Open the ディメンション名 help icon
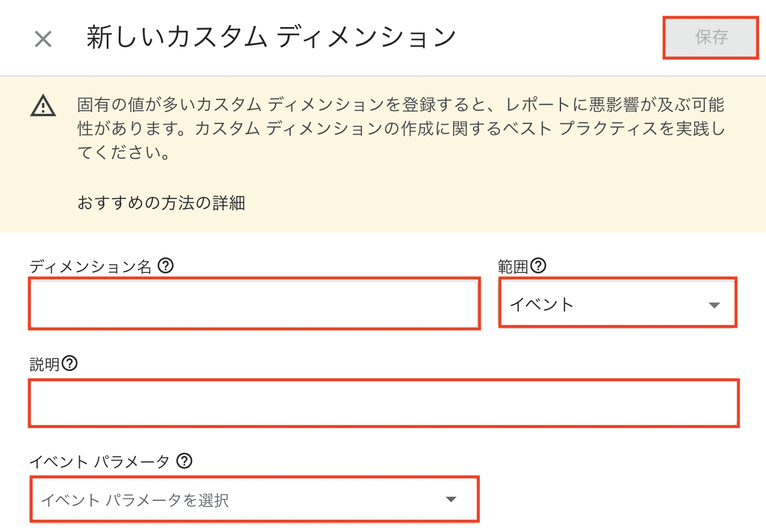 coord(164,266)
